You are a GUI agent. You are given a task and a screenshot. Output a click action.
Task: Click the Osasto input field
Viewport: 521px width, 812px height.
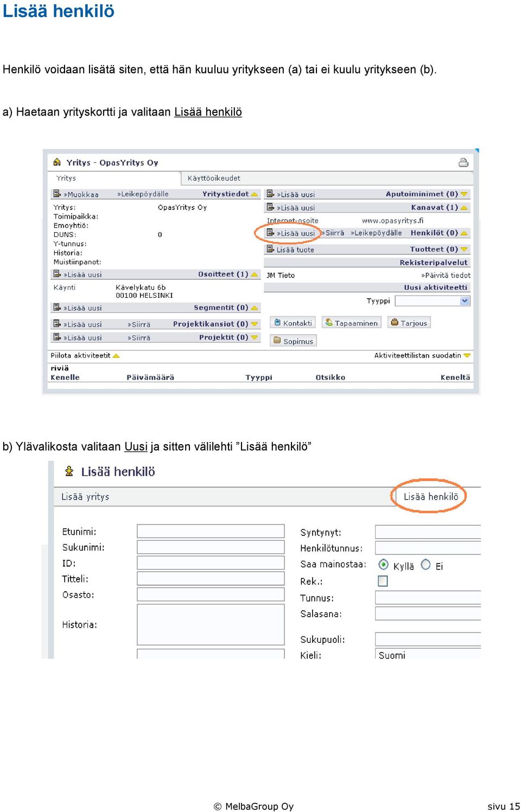211,594
